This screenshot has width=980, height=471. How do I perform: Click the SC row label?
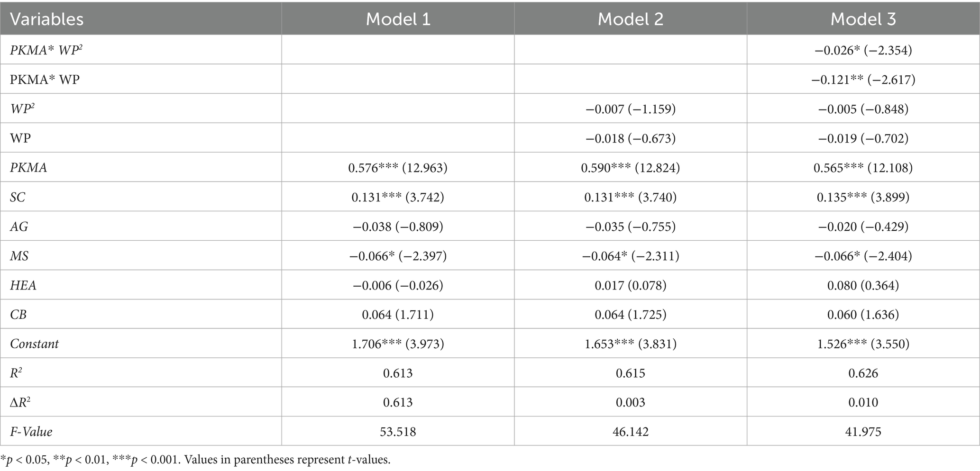click(18, 197)
